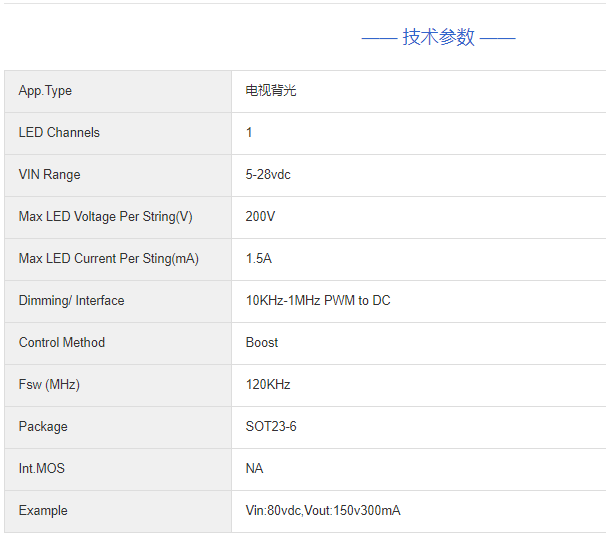Select the 5-28vdc value text
The height and width of the screenshot is (549, 606).
coord(268,175)
